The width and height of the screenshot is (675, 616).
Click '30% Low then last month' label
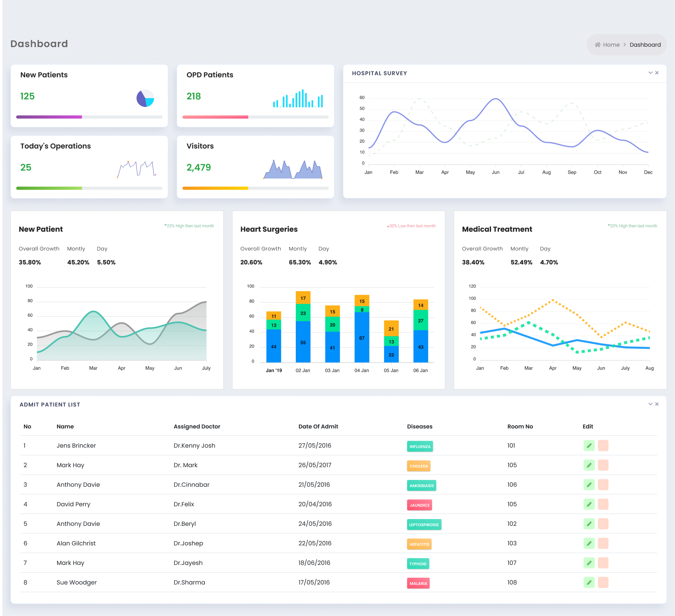coord(411,226)
